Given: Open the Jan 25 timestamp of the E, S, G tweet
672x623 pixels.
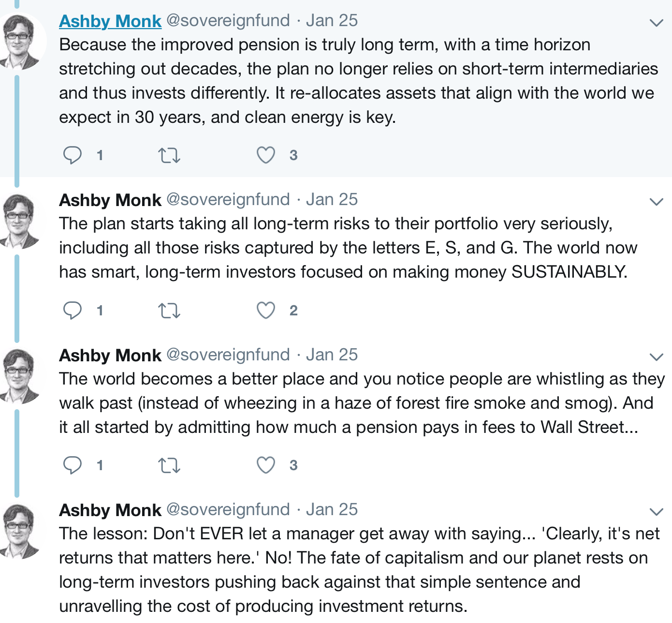Looking at the screenshot, I should (332, 199).
